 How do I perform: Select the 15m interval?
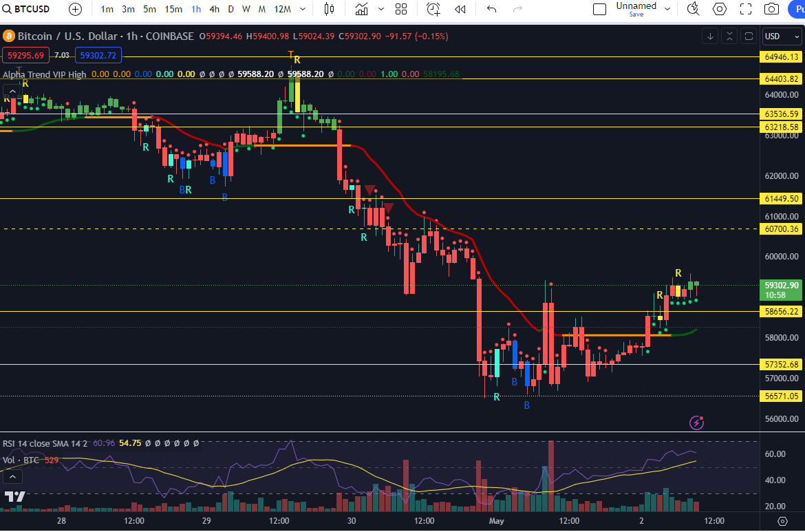pos(173,9)
